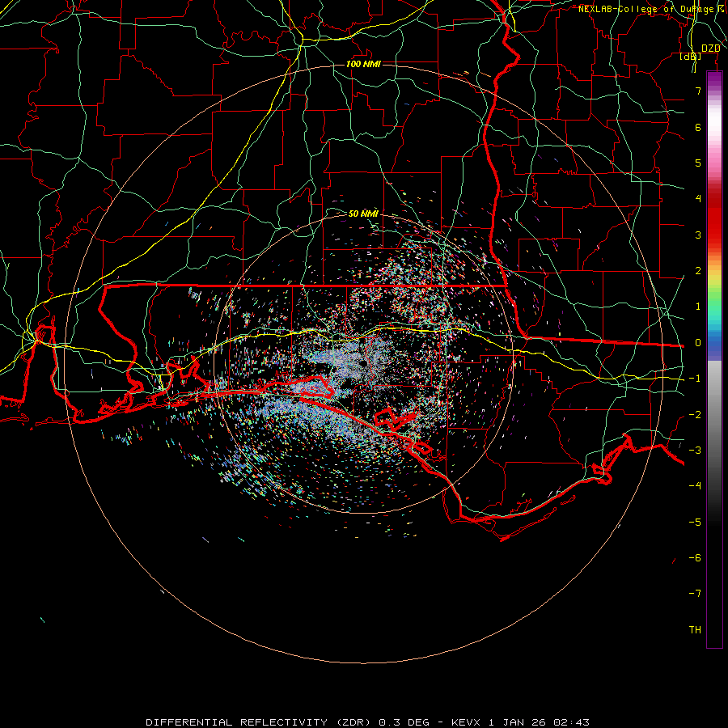This screenshot has width=728, height=728.
Task: Click the 0 value on the color scale
Action: [698, 343]
